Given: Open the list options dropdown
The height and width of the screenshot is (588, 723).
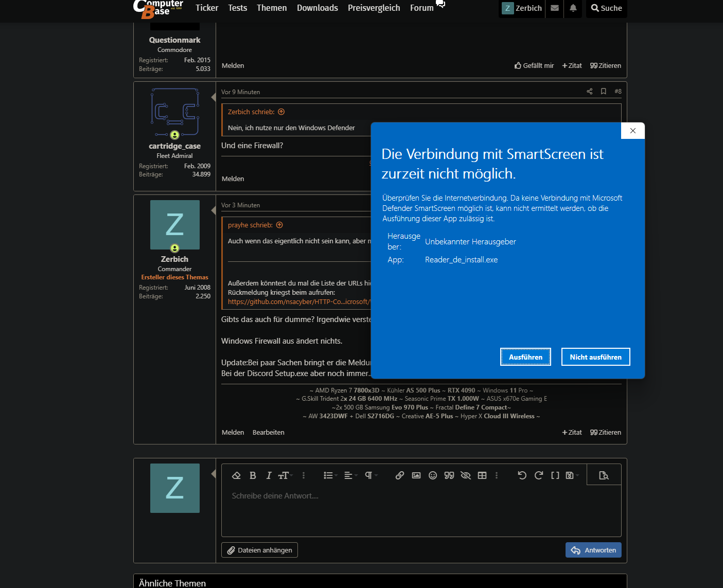Looking at the screenshot, I should coord(330,475).
